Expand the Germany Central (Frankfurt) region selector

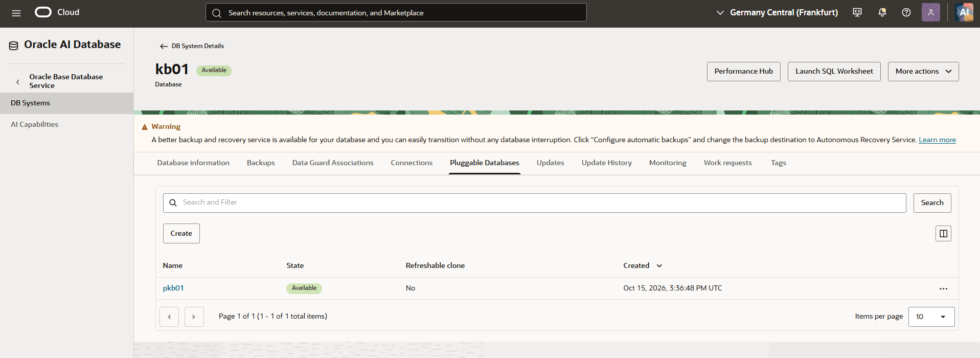(777, 12)
